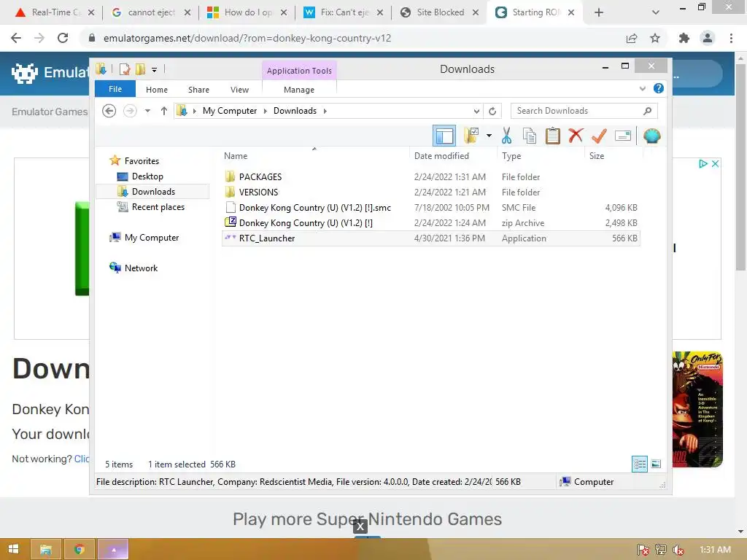
Task: Select Downloads in navigation pane
Action: click(x=153, y=192)
